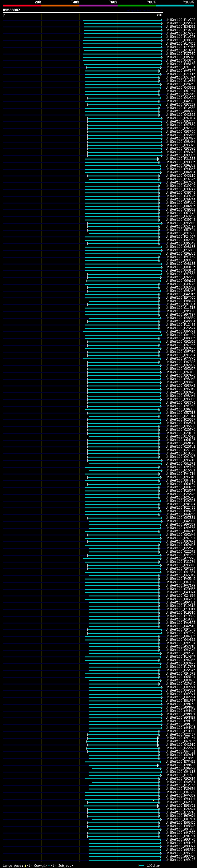The image size is (197, 868).
Task: Select label UniRef100_Q9ZRS5
Action: [x=180, y=345]
